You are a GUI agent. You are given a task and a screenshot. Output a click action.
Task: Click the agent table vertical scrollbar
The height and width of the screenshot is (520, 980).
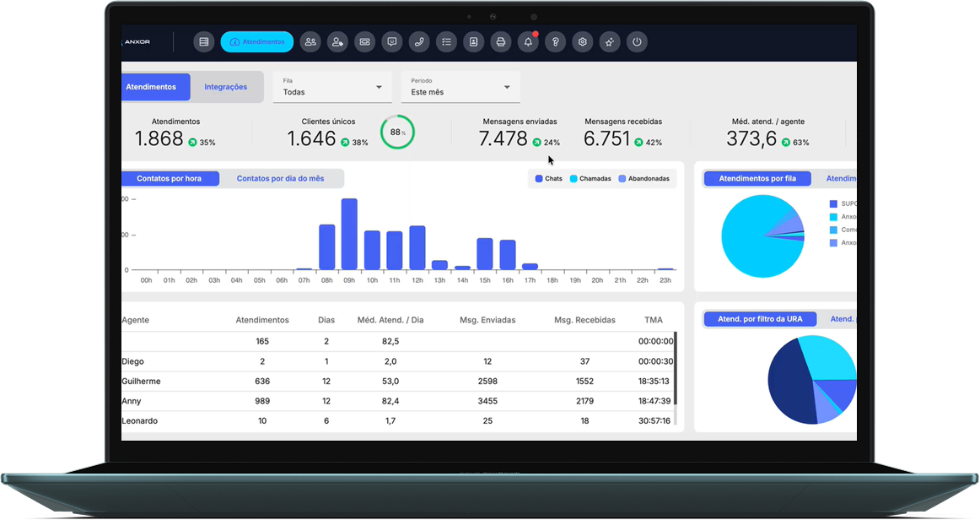click(x=676, y=368)
